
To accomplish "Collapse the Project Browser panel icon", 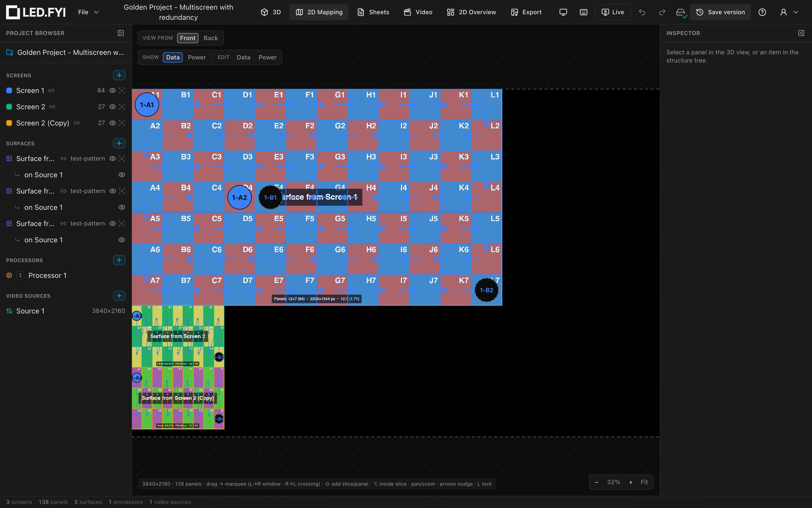I will coord(121,33).
